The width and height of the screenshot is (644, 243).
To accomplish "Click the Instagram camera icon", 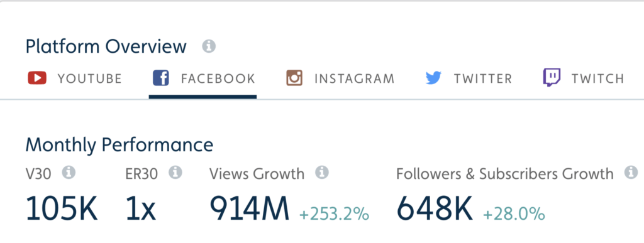I will tap(294, 78).
